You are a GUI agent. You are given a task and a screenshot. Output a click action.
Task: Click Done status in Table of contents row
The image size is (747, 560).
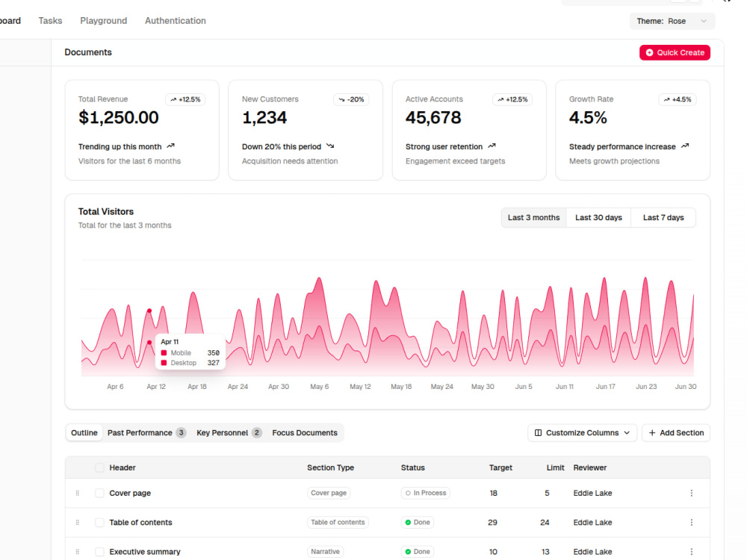click(418, 523)
